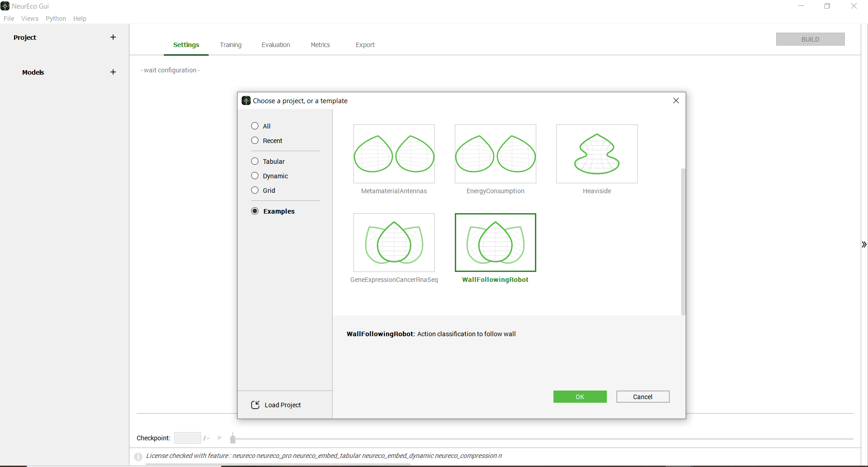Choose the Heaviside example thumbnail
Viewport: 868px width, 467px height.
pos(597,154)
